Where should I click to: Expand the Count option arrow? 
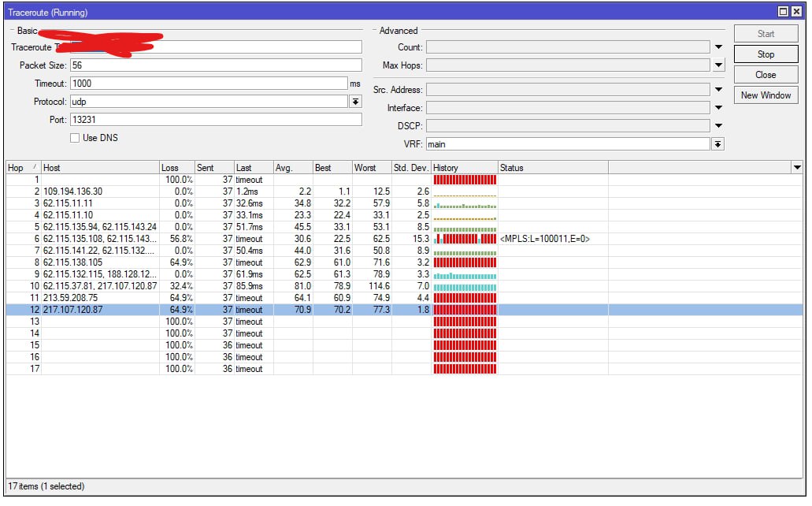click(718, 47)
